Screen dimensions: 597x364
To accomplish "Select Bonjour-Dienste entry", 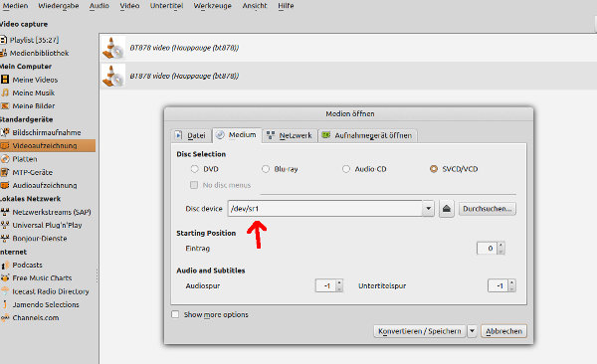I will (34, 239).
